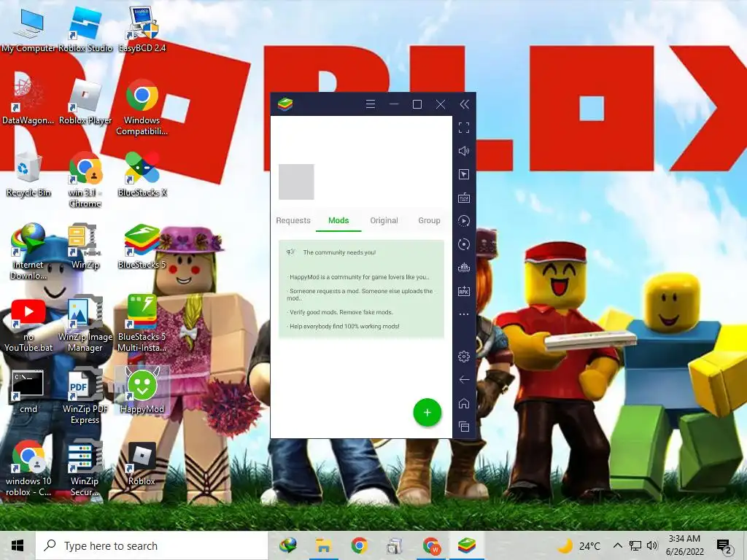Open the macro recorder play icon in sidebar
Viewport: 747px width, 560px height.
point(463,221)
